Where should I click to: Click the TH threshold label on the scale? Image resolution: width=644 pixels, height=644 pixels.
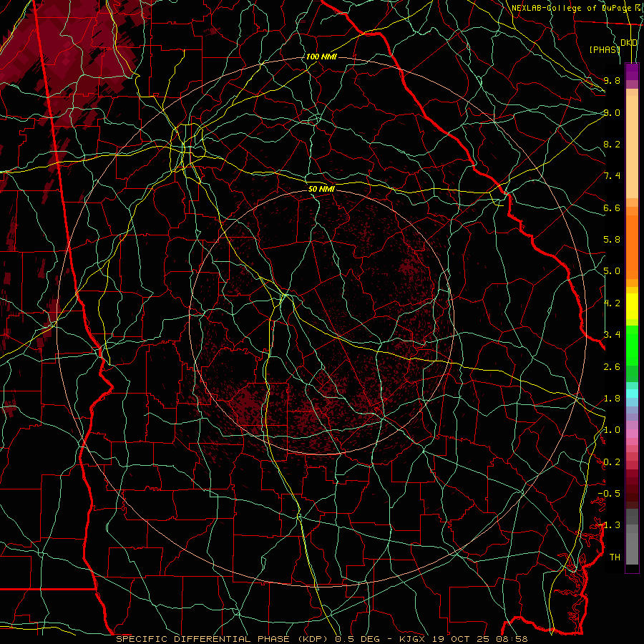coord(615,557)
